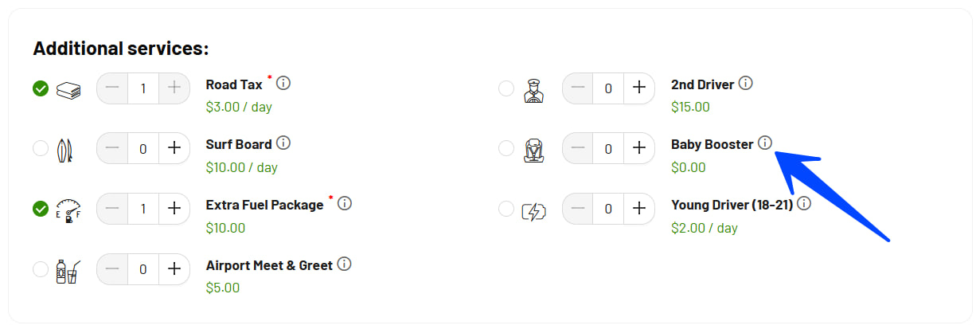
Task: Open the Road Tax info icon
Action: pos(283,83)
